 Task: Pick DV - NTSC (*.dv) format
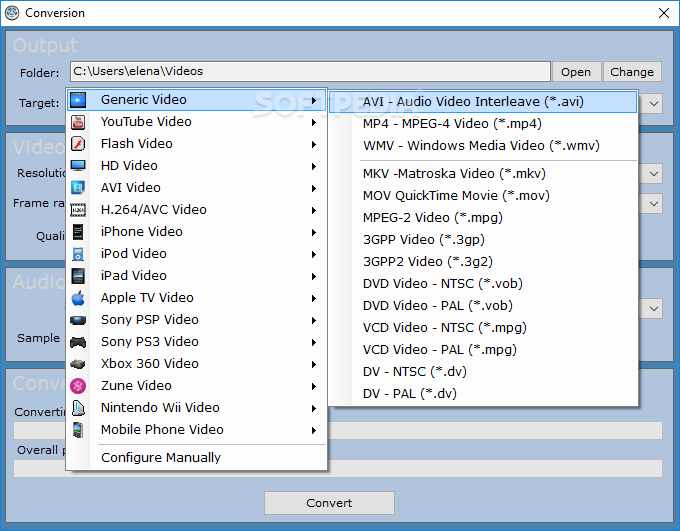point(483,372)
